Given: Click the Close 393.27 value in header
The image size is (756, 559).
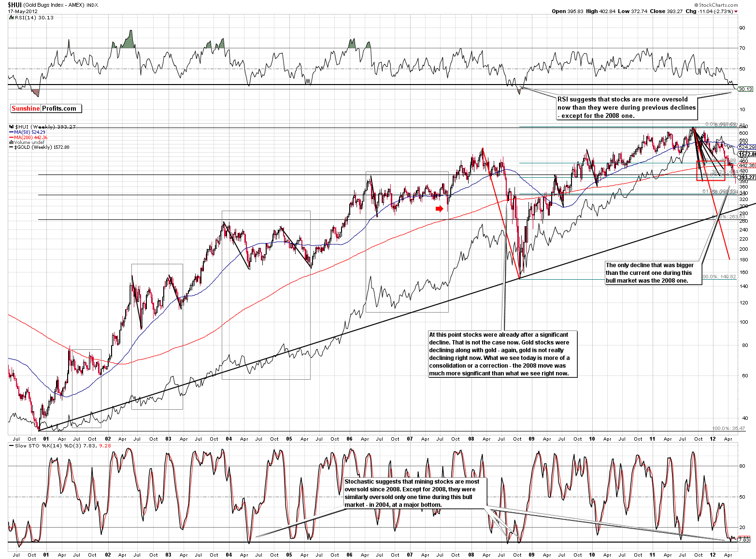Looking at the screenshot, I should click(x=666, y=11).
